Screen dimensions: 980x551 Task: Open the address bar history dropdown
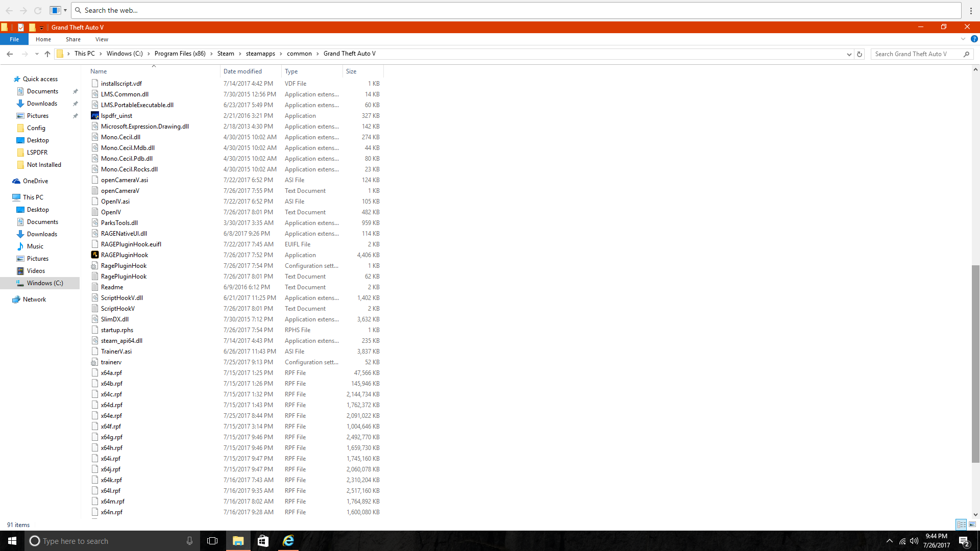coord(849,54)
